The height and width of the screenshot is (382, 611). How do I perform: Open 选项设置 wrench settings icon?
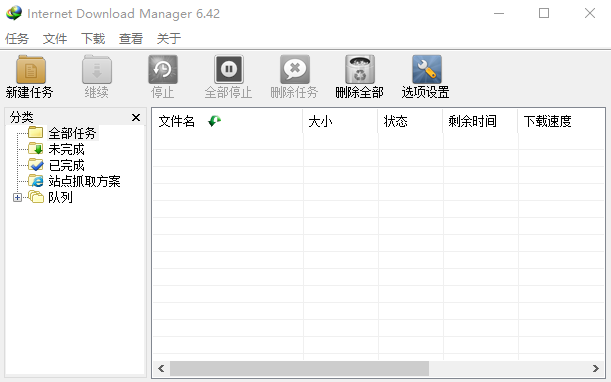coord(427,69)
